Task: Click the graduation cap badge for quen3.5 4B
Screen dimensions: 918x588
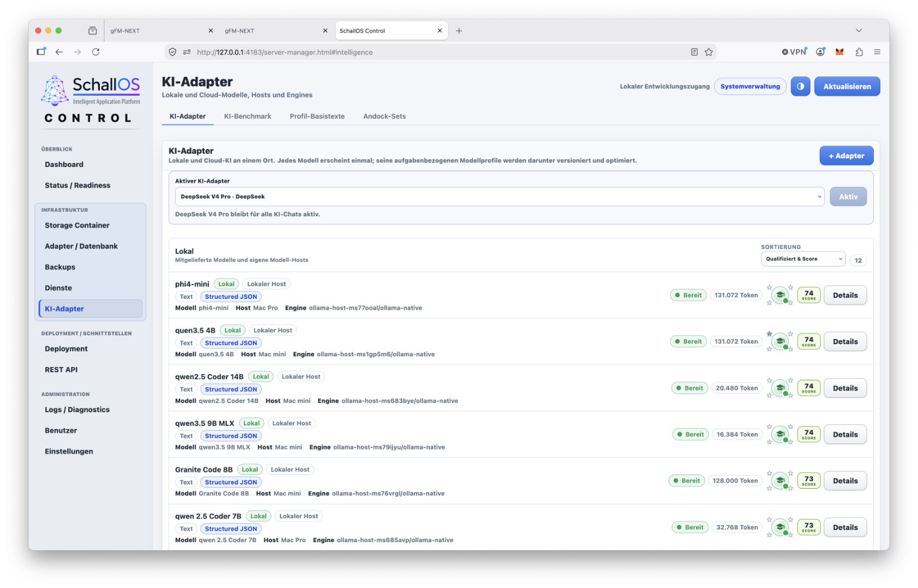Action: pyautogui.click(x=780, y=342)
